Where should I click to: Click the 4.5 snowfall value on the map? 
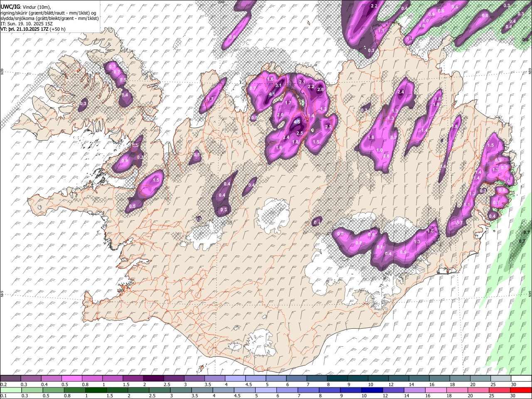click(x=297, y=122)
